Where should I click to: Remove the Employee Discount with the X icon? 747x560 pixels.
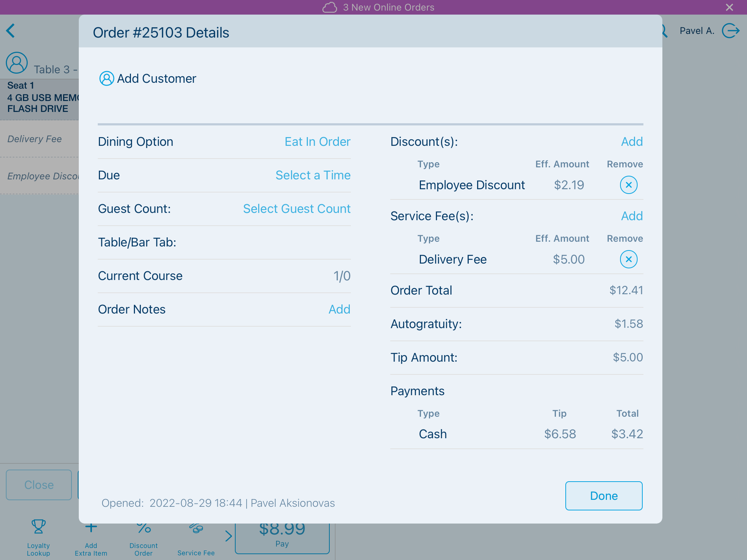628,185
